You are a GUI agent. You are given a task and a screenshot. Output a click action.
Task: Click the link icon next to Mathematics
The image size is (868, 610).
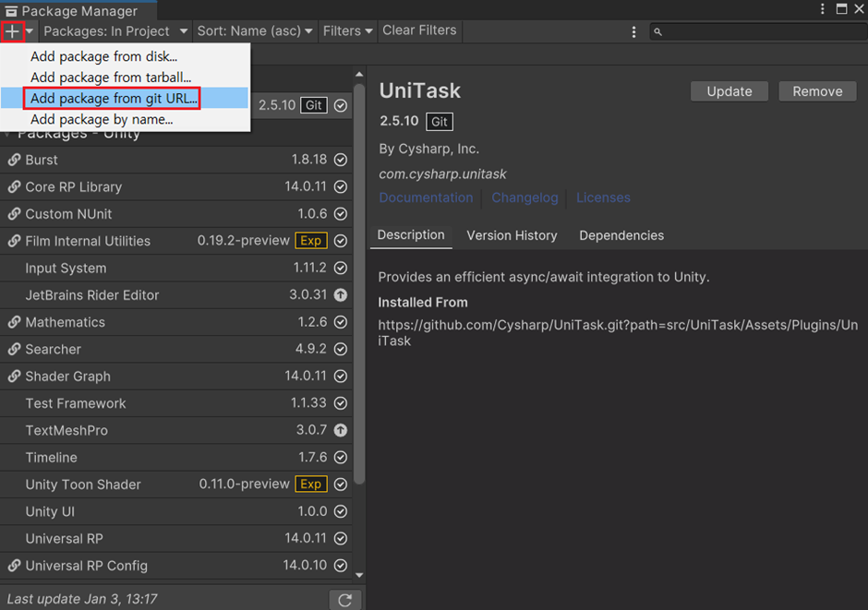14,322
